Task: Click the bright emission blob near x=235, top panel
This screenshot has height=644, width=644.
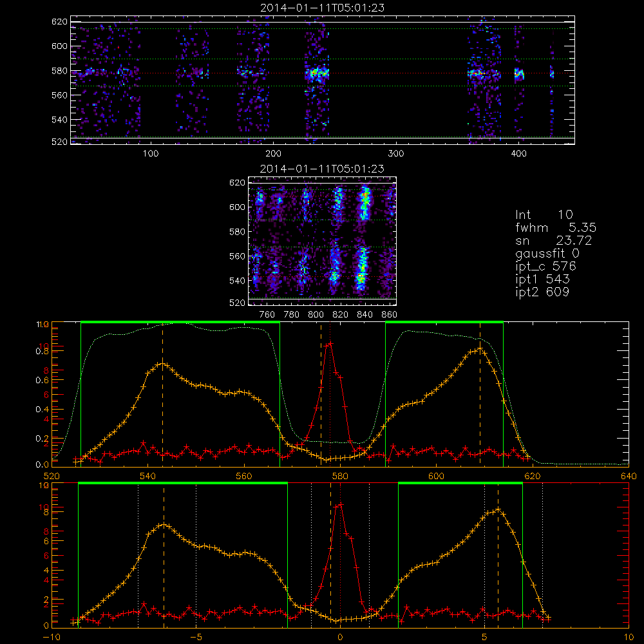Action: 317,74
